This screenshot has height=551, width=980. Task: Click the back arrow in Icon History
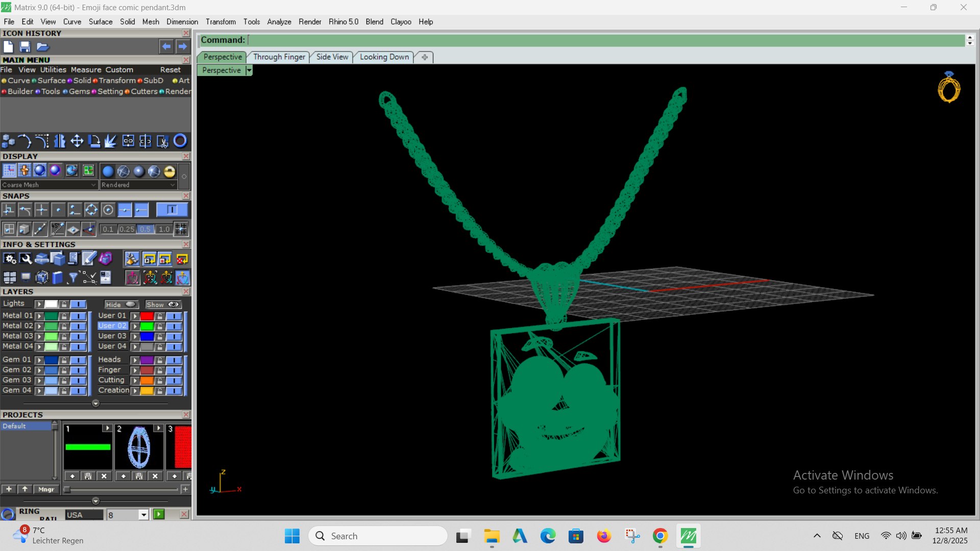pos(166,47)
